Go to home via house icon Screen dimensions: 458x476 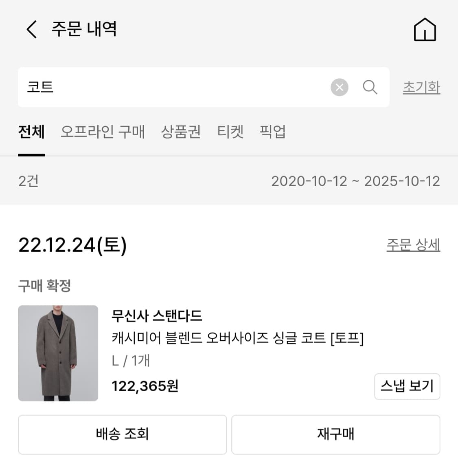pos(425,30)
